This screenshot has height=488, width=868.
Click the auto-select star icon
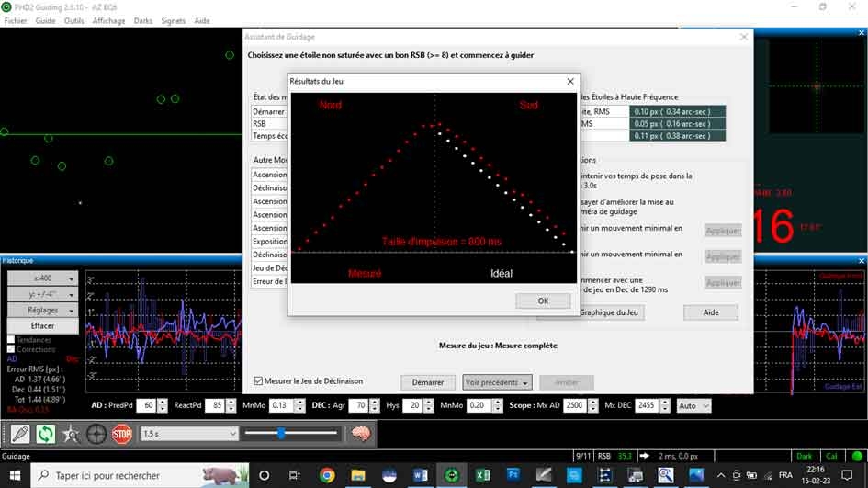[71, 434]
